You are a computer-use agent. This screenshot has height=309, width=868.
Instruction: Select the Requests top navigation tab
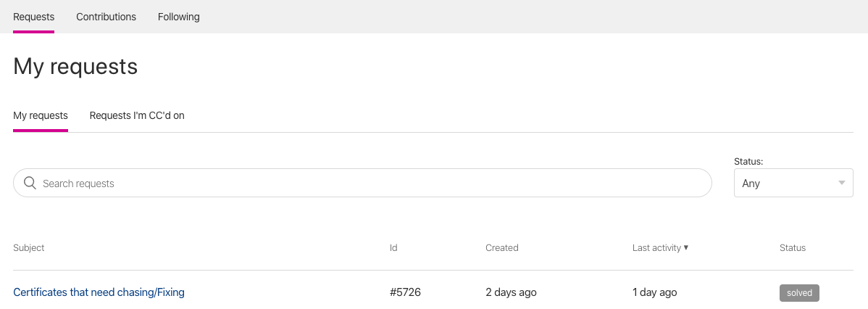tap(33, 17)
